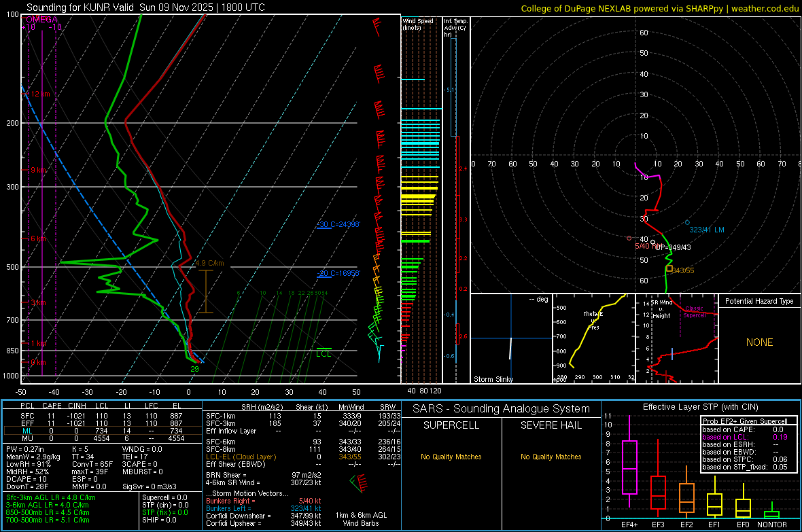Screen dimensions: 802x532
Task: Click the DCAPE = 10 value
Action: (x=27, y=479)
